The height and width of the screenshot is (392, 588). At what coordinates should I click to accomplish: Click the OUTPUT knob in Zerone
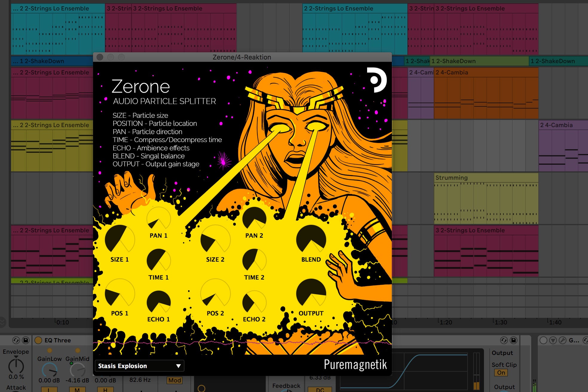coord(311,294)
